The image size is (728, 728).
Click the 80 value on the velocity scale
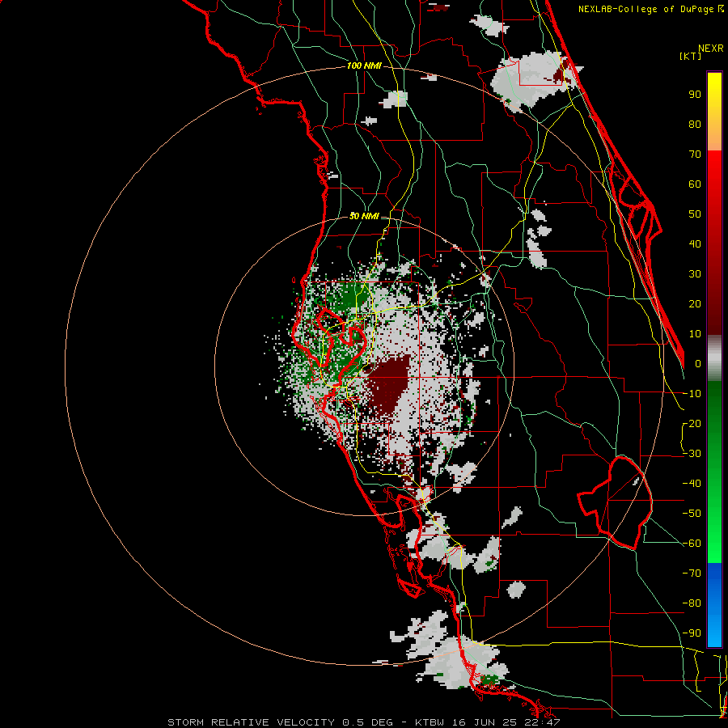pyautogui.click(x=695, y=124)
